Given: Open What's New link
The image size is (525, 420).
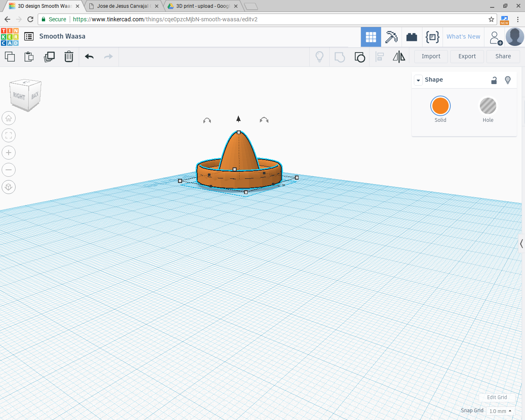Looking at the screenshot, I should tap(463, 37).
